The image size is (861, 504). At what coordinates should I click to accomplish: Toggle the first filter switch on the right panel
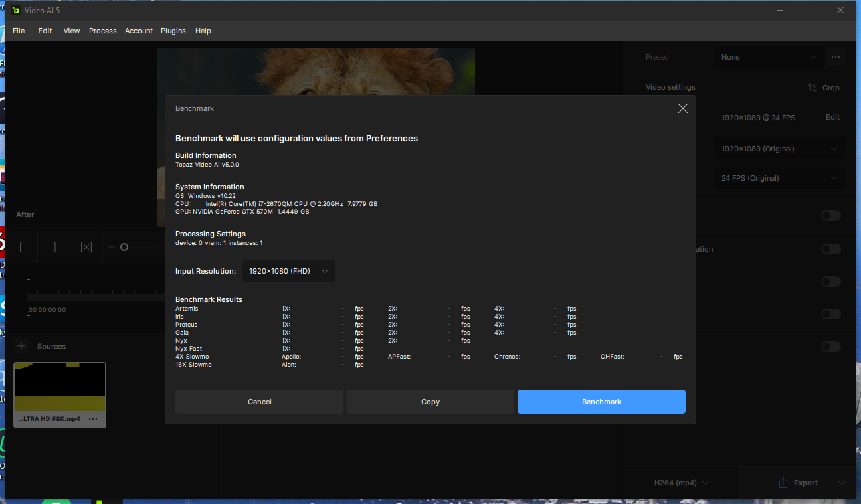pos(830,216)
